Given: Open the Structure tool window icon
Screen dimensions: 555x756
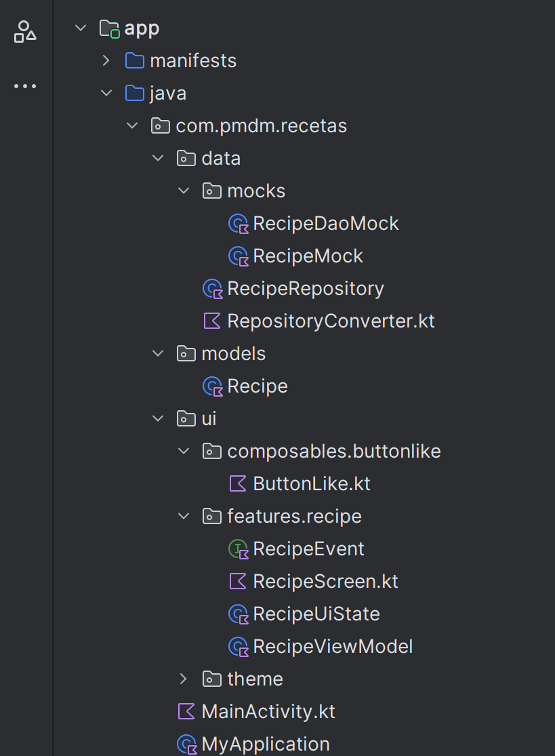Looking at the screenshot, I should [25, 31].
